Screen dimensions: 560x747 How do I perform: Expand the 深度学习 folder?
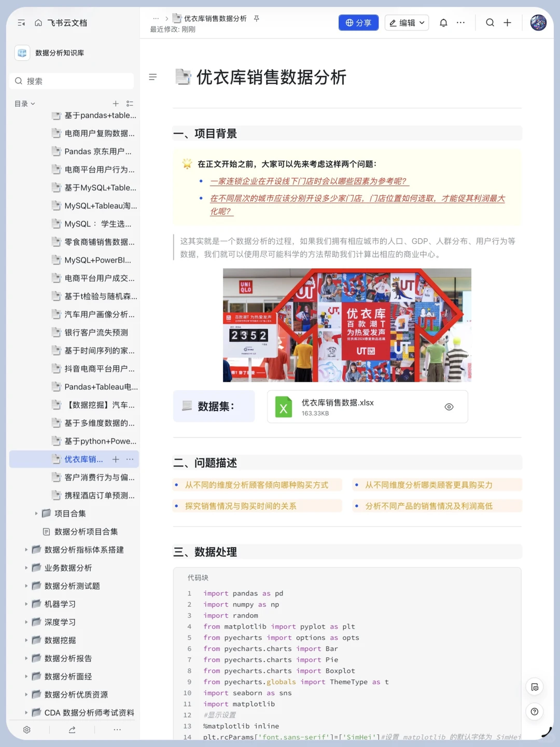click(26, 622)
